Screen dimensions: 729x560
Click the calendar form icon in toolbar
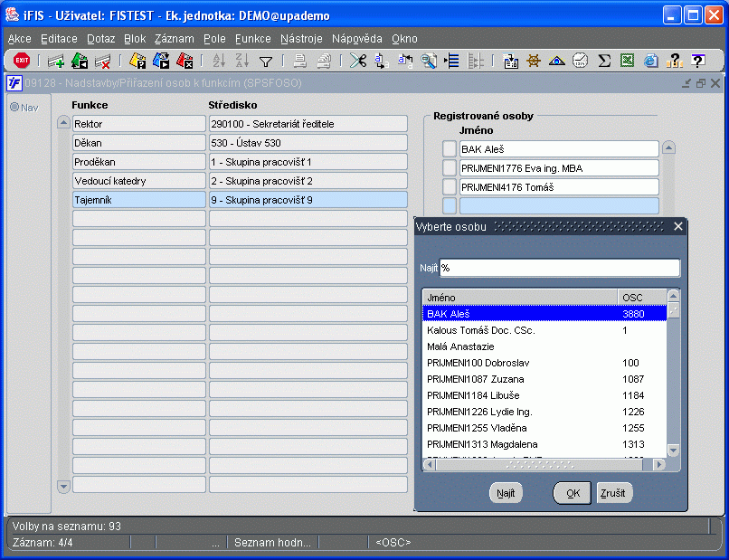coord(511,61)
